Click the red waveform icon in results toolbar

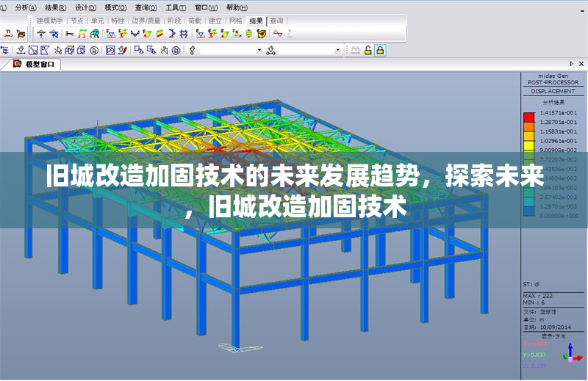tap(278, 33)
